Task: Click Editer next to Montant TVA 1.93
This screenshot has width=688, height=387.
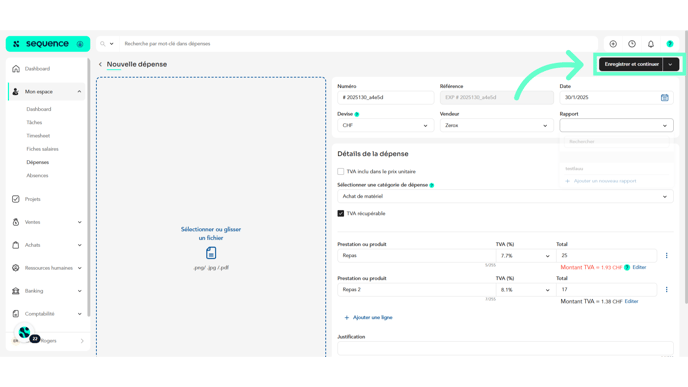Action: click(639, 267)
